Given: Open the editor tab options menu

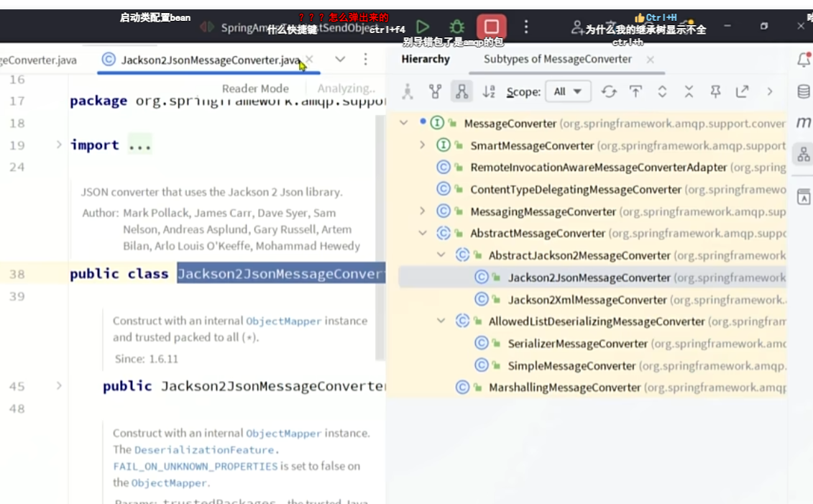Looking at the screenshot, I should tap(366, 59).
